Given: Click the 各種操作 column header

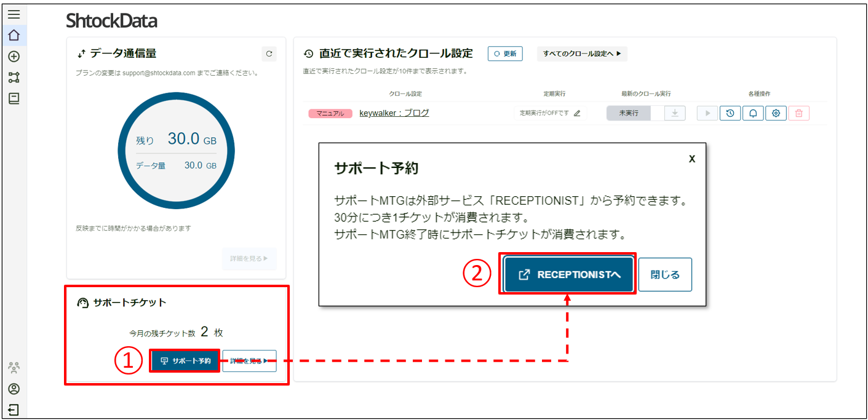Looking at the screenshot, I should [x=759, y=94].
